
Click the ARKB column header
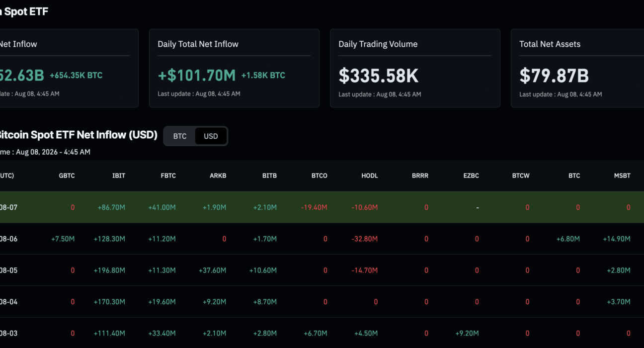coord(218,175)
